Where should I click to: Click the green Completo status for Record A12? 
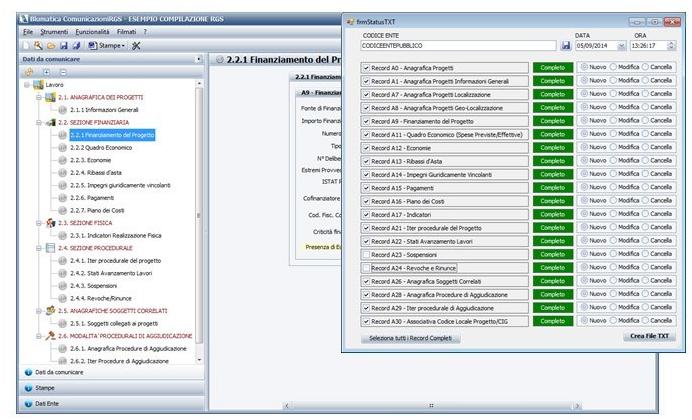pos(551,147)
